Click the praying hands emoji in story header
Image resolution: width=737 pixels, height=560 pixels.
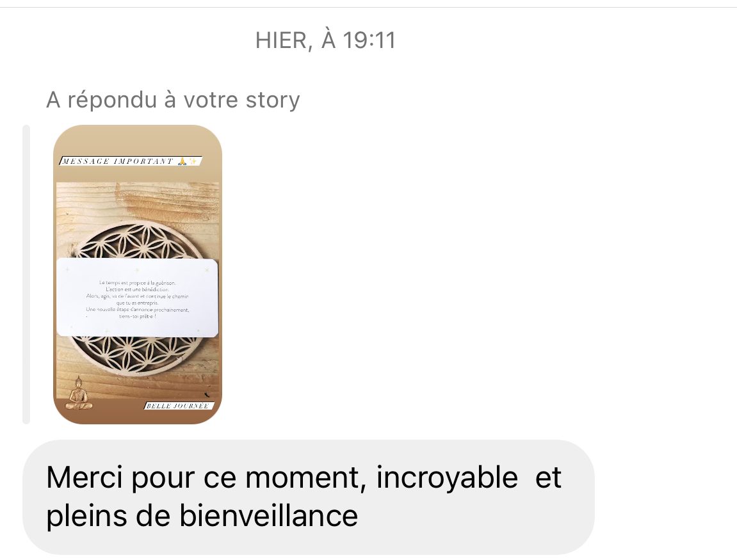[x=182, y=161]
